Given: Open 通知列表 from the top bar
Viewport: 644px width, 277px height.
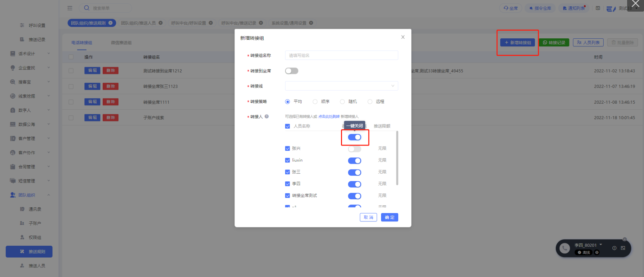Looking at the screenshot, I should click(x=574, y=8).
